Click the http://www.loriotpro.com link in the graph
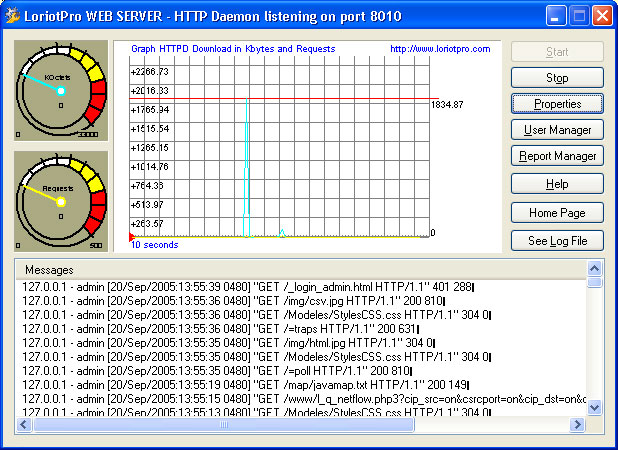This screenshot has width=618, height=450. click(x=440, y=49)
